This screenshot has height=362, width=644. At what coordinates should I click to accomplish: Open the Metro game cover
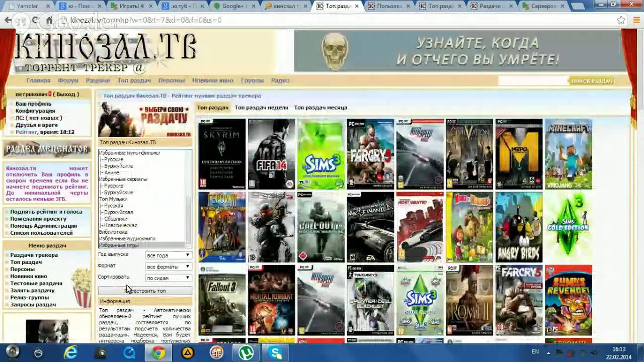(519, 154)
